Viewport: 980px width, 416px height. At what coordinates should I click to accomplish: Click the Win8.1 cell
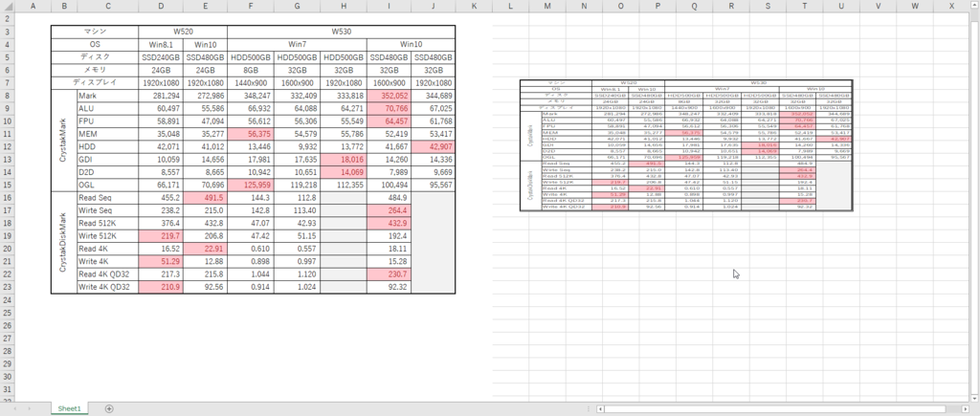pos(161,45)
